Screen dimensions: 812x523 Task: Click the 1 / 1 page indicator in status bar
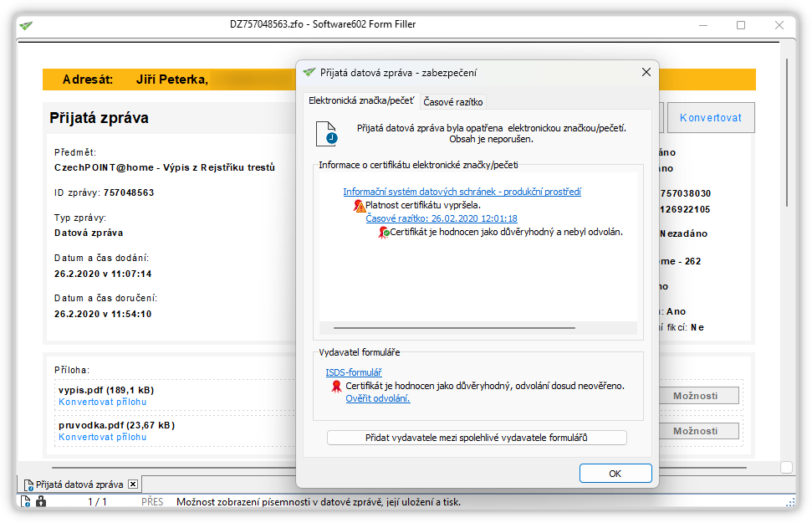coord(97,502)
